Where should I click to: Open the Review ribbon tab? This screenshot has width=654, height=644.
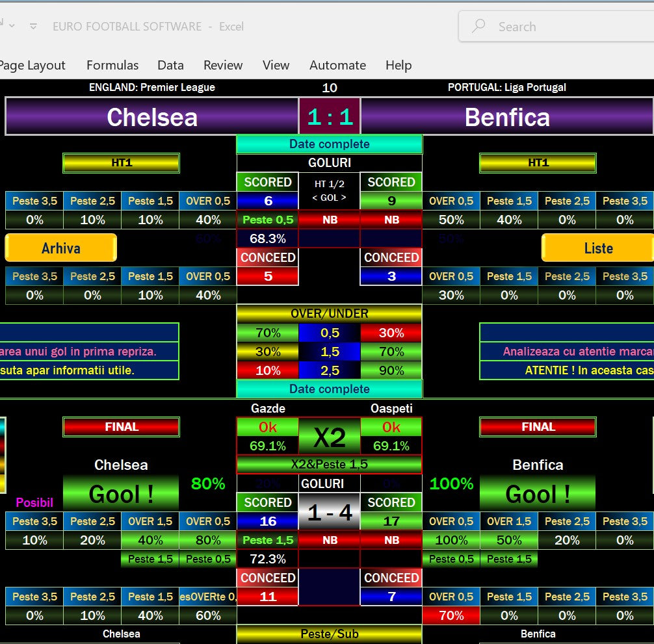223,65
